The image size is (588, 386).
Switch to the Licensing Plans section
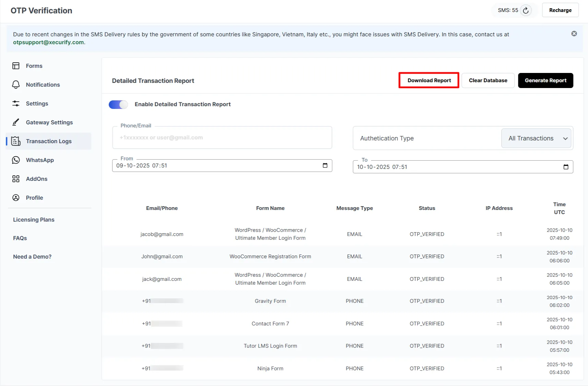point(34,220)
